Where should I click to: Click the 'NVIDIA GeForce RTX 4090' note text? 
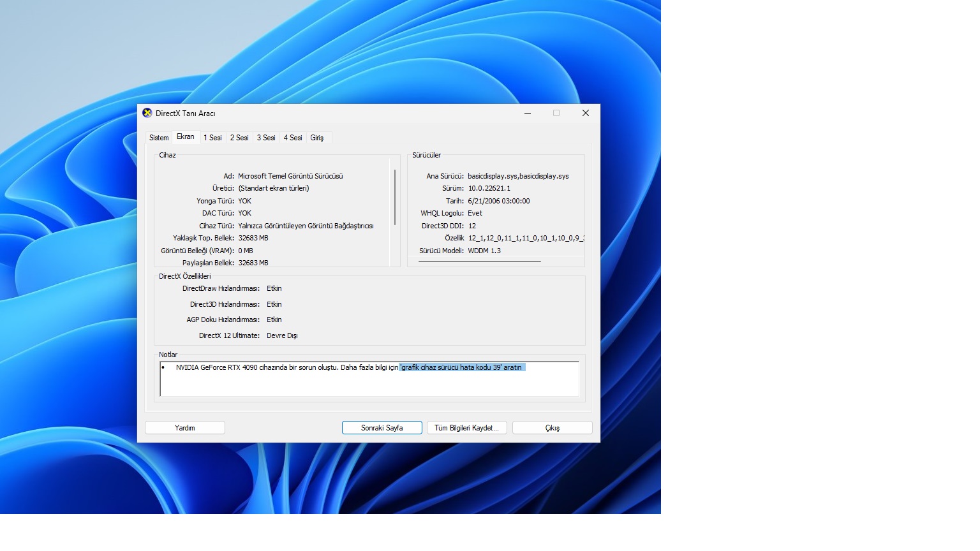217,367
